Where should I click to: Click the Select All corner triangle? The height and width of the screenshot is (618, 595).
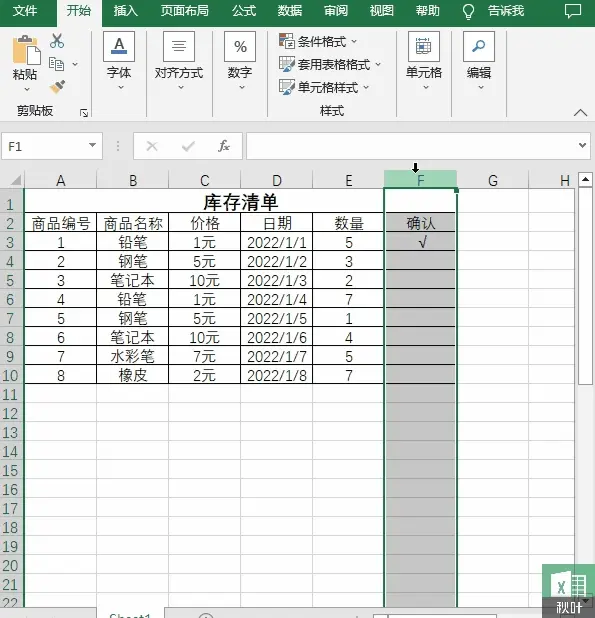coord(15,181)
